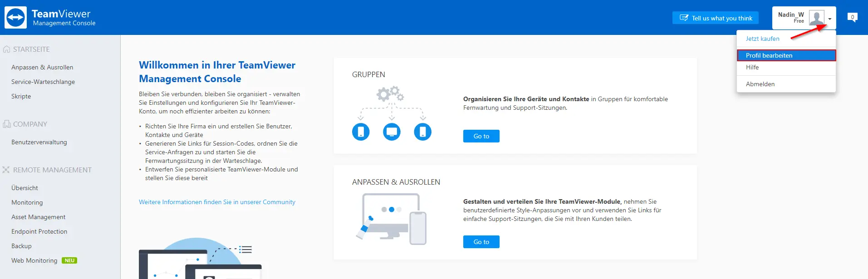Image resolution: width=868 pixels, height=279 pixels.
Task: Select Abmelden to log out
Action: [x=760, y=84]
